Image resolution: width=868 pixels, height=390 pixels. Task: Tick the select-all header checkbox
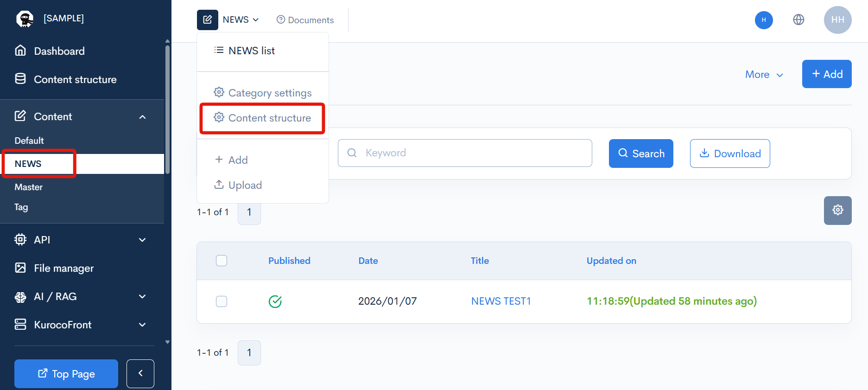coord(222,261)
